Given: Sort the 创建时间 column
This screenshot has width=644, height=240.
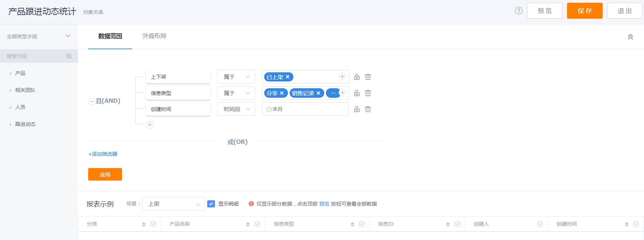Looking at the screenshot, I should (627, 224).
